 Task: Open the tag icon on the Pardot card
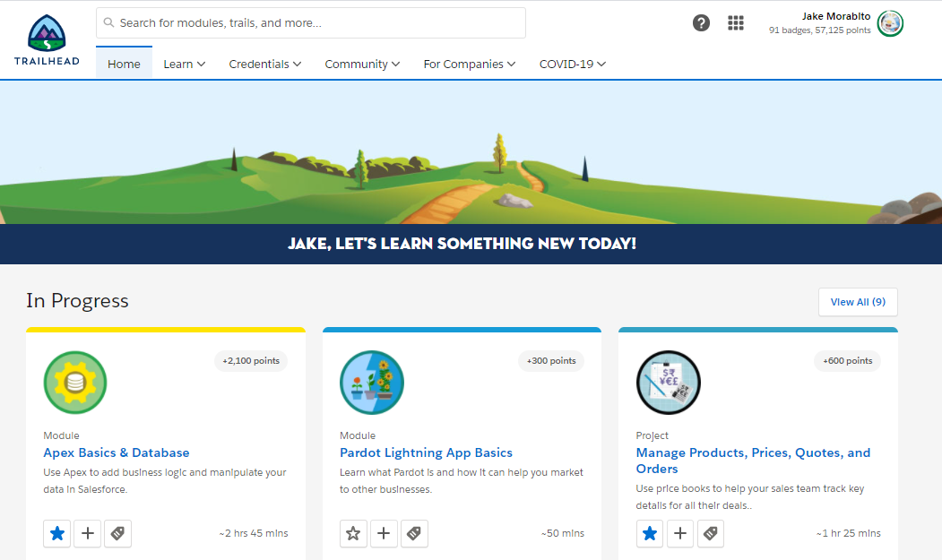pos(414,533)
